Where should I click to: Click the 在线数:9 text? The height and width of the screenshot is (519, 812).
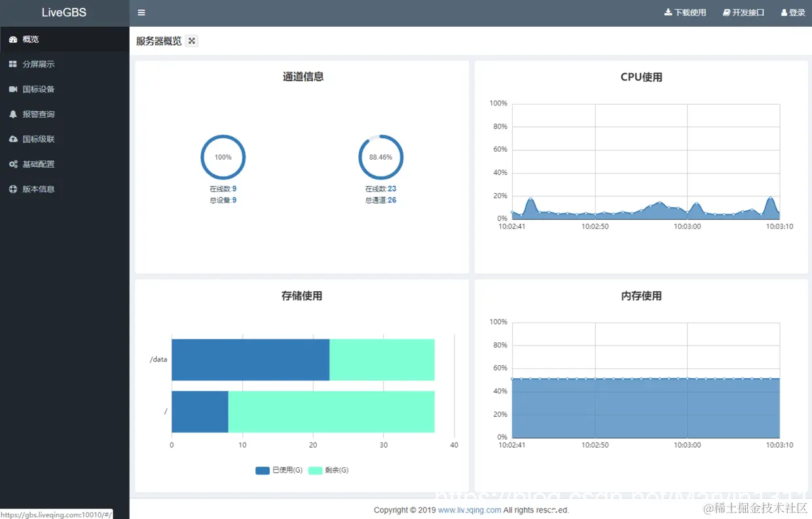pyautogui.click(x=223, y=188)
